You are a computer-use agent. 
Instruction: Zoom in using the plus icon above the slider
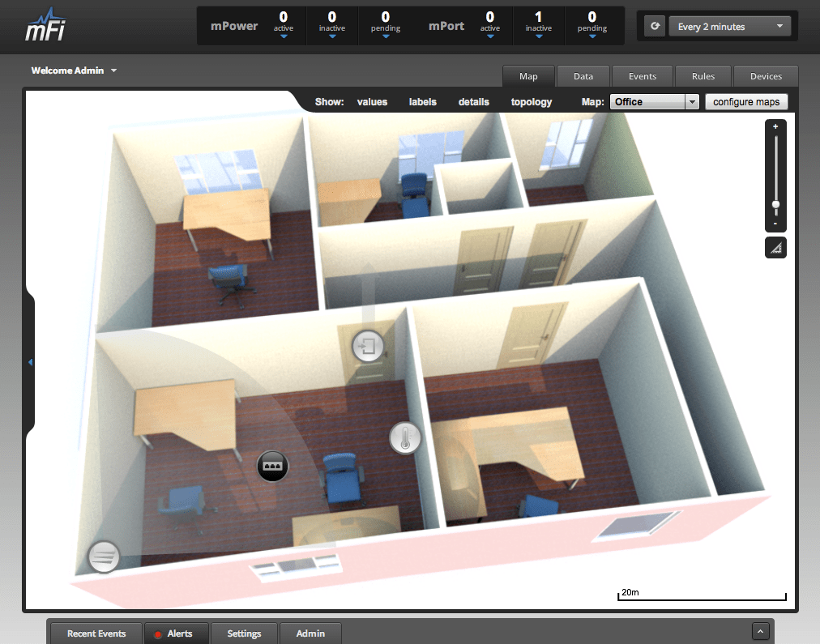(x=775, y=126)
